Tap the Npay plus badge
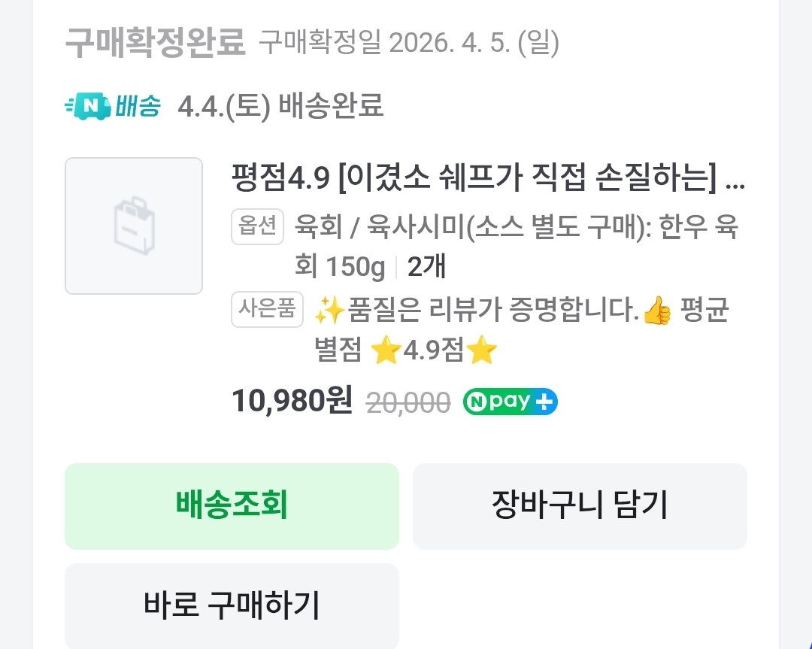This screenshot has height=649, width=812. click(x=510, y=402)
